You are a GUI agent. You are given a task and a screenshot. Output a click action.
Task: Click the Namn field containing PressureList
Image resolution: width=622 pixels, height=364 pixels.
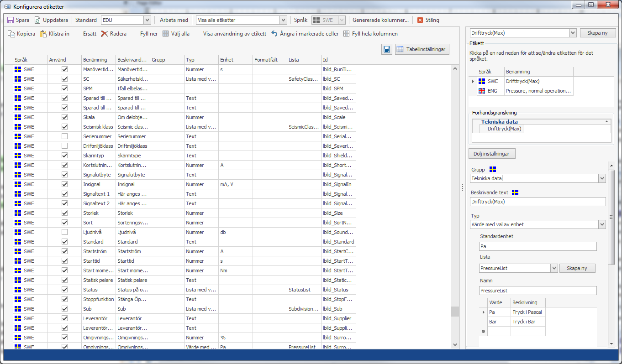(538, 291)
